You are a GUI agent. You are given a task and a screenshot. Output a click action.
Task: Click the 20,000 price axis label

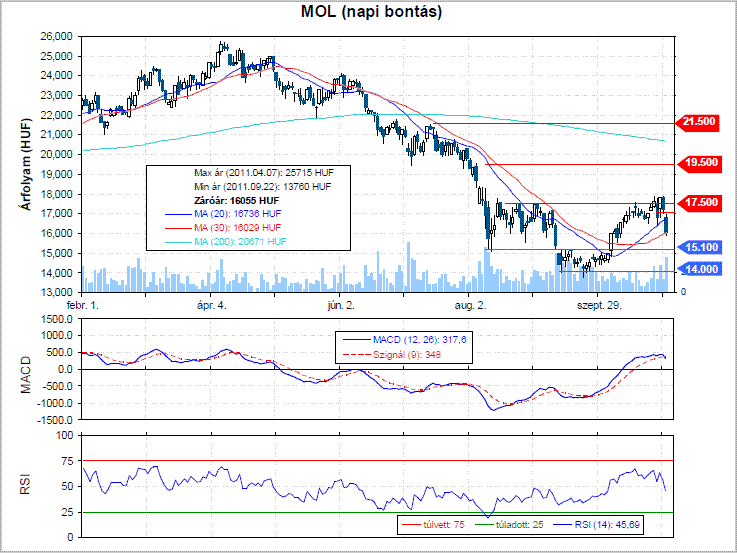(56, 154)
